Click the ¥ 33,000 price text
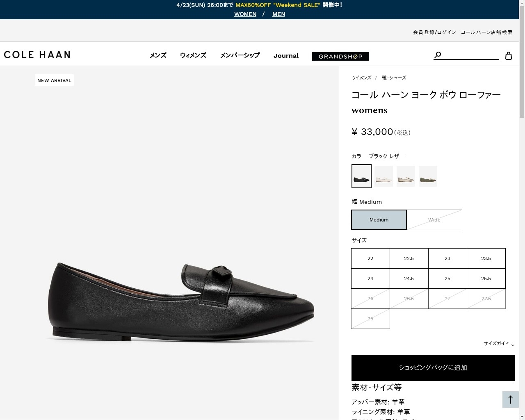The height and width of the screenshot is (420, 525). (x=372, y=132)
